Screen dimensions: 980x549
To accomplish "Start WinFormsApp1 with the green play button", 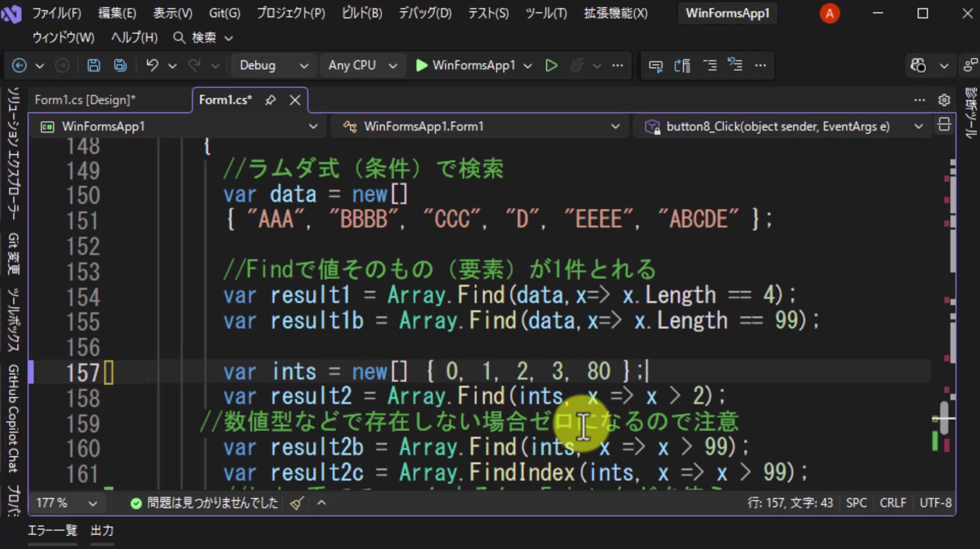I will tap(421, 65).
